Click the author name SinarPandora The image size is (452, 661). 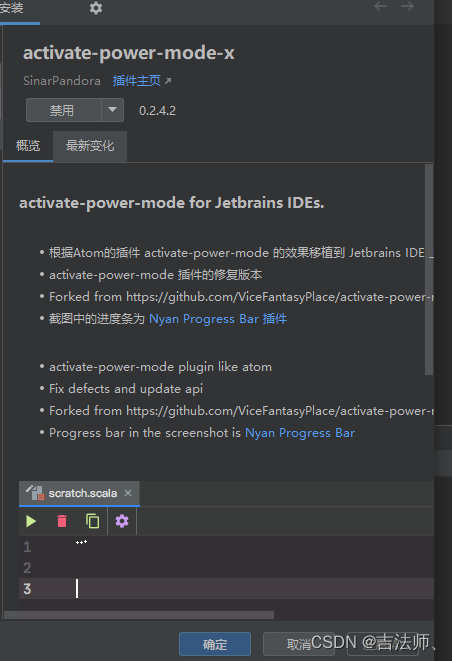[62, 81]
